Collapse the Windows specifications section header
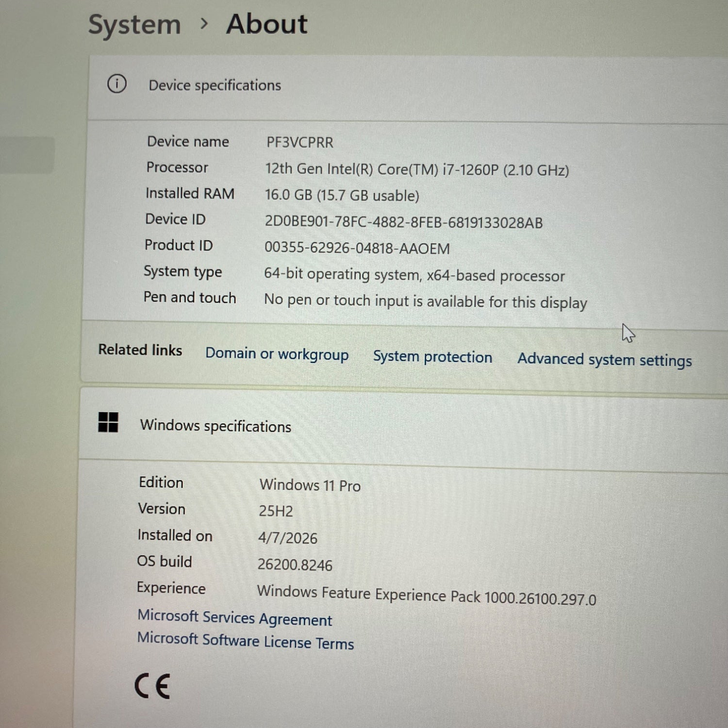Viewport: 728px width, 728px height. pos(404,429)
